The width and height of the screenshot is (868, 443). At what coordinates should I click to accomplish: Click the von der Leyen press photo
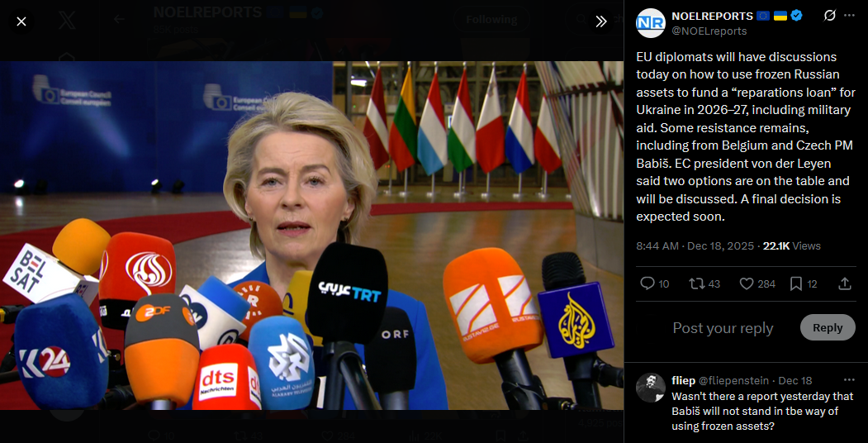coord(311,236)
